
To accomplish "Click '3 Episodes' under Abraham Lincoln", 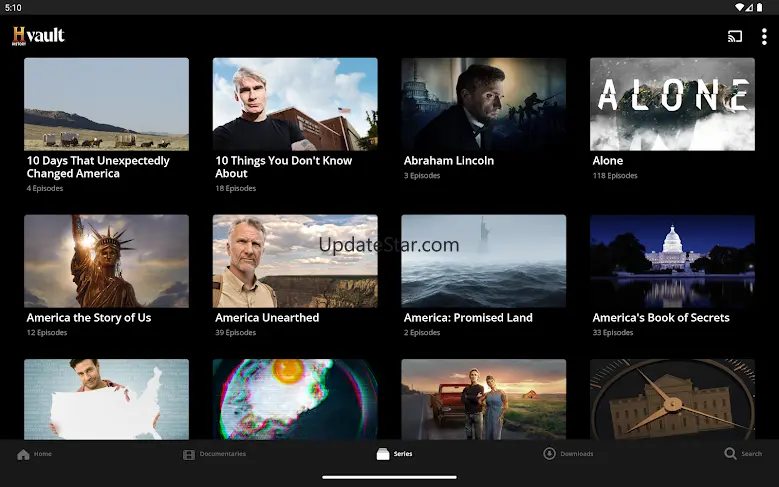I will [x=422, y=175].
